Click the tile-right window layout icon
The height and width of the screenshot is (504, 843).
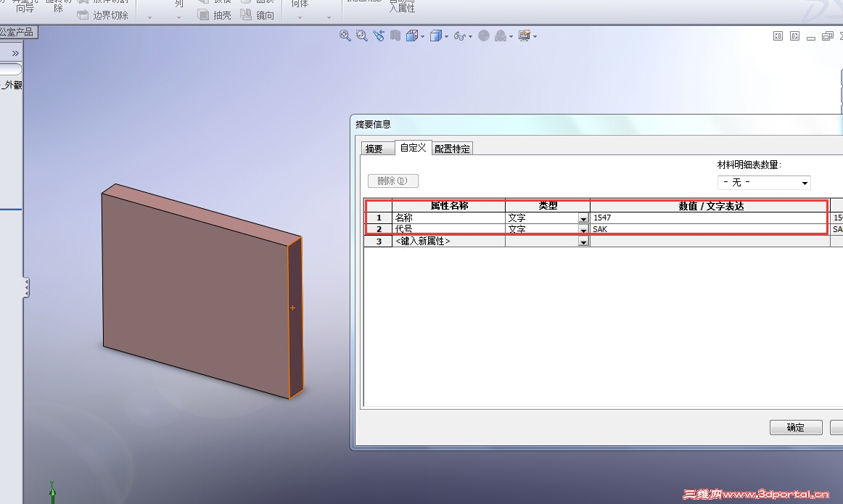(794, 36)
